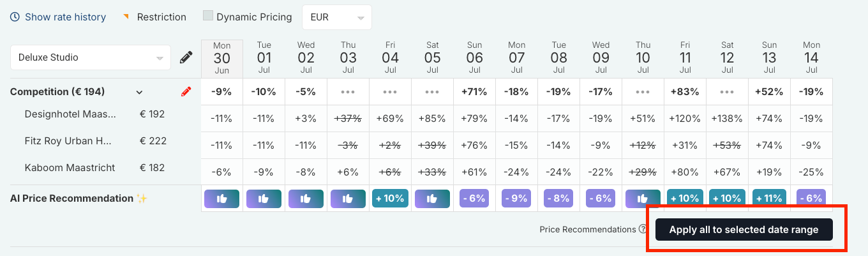The height and width of the screenshot is (256, 868).
Task: Click the -6% recommendation badge for Sun 06 Jul
Action: point(474,199)
